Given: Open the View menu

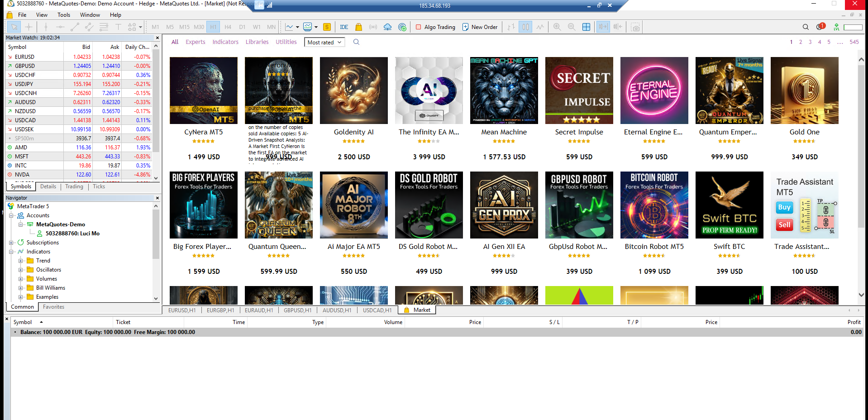Looking at the screenshot, I should 42,15.
